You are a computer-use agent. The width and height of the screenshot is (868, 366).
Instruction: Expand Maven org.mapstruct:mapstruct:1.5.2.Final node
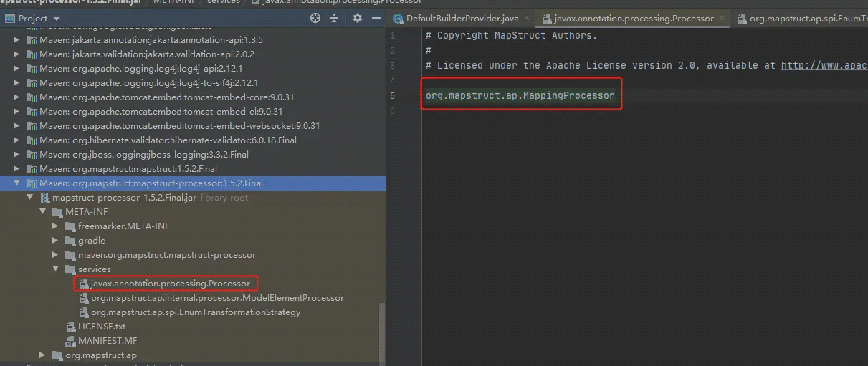click(x=16, y=169)
